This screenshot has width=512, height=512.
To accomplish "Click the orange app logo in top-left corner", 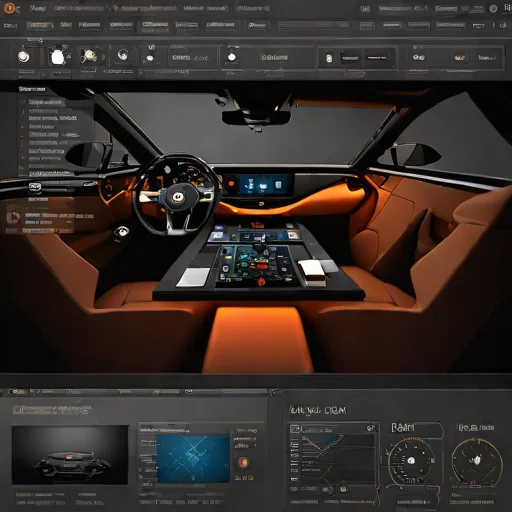I will 10,8.
